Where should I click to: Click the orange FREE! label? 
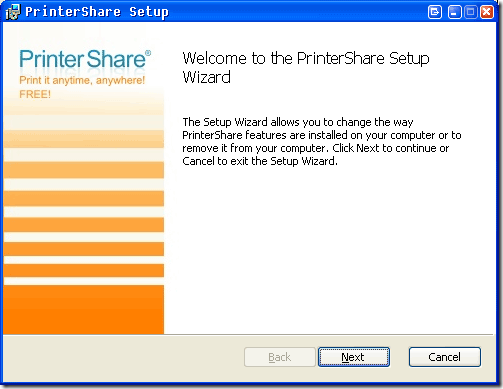[35, 94]
